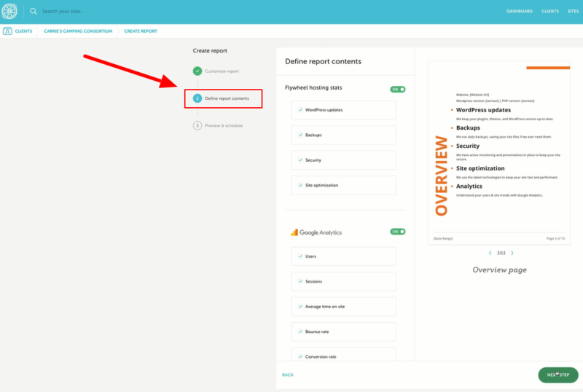Click the Google Analytics logo
Screen dimensions: 583x392
[x=316, y=232]
